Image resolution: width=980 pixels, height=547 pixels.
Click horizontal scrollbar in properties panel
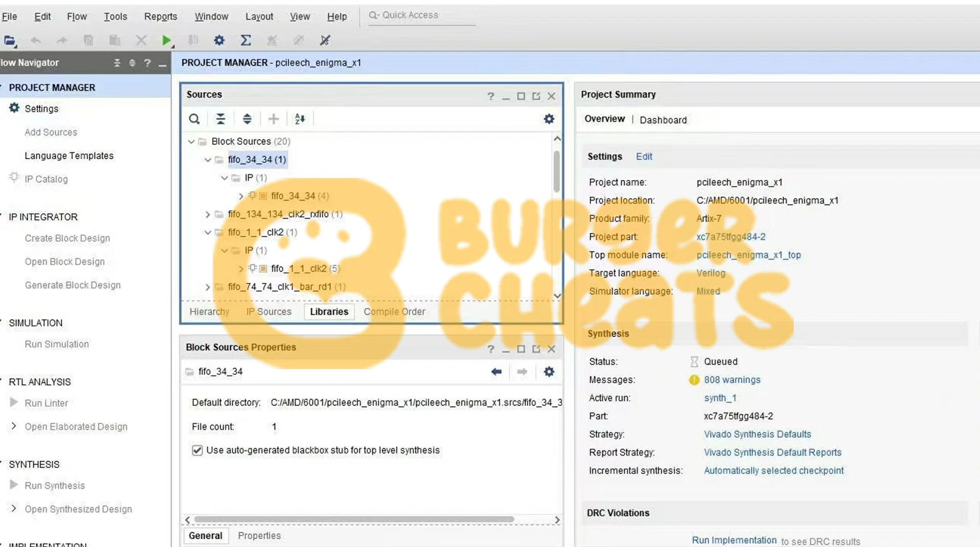click(x=354, y=520)
